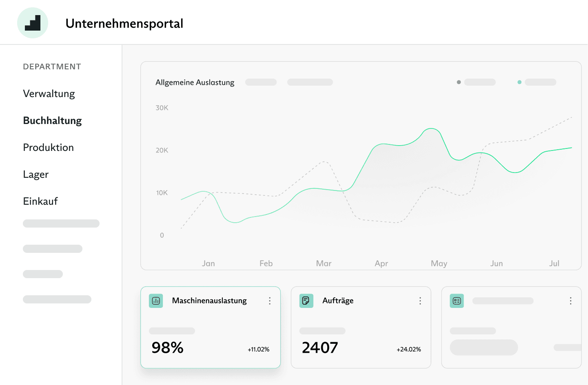Click the Unternehmensportal staircase logo
The width and height of the screenshot is (588, 385).
(x=33, y=23)
